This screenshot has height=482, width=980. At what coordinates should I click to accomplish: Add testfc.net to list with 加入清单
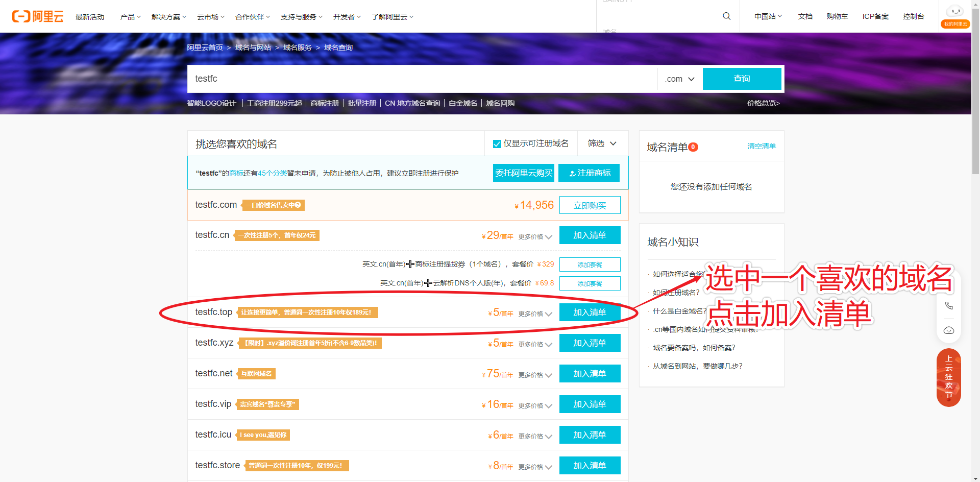(590, 374)
